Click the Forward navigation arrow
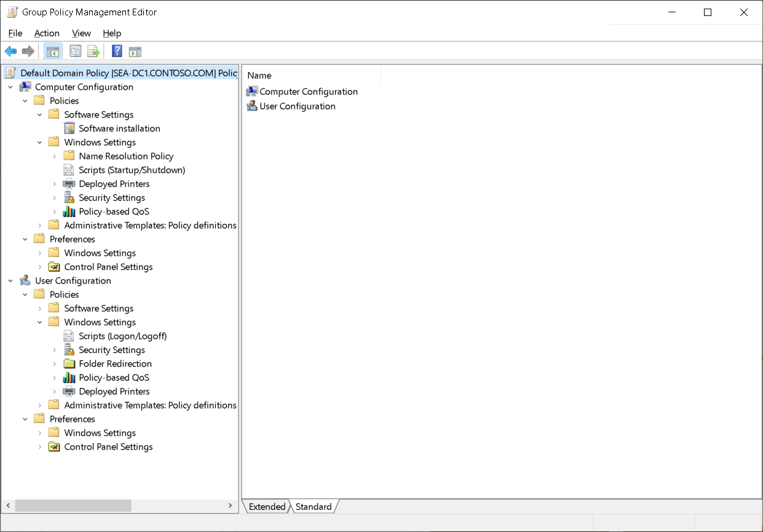Image resolution: width=763 pixels, height=532 pixels. click(x=28, y=51)
